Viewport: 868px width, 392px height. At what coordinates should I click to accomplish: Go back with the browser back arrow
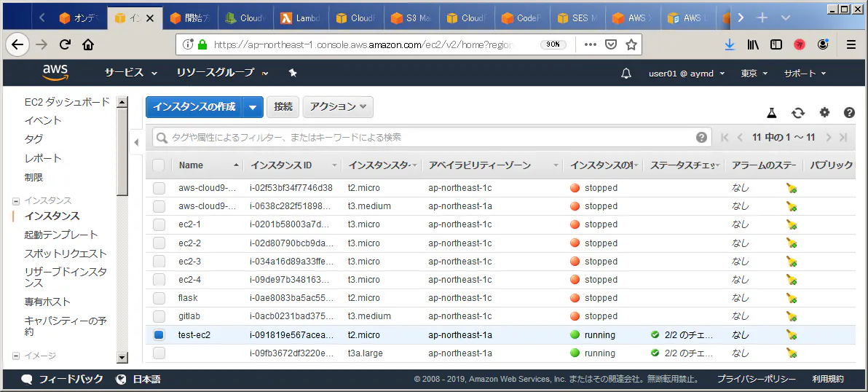(x=17, y=45)
